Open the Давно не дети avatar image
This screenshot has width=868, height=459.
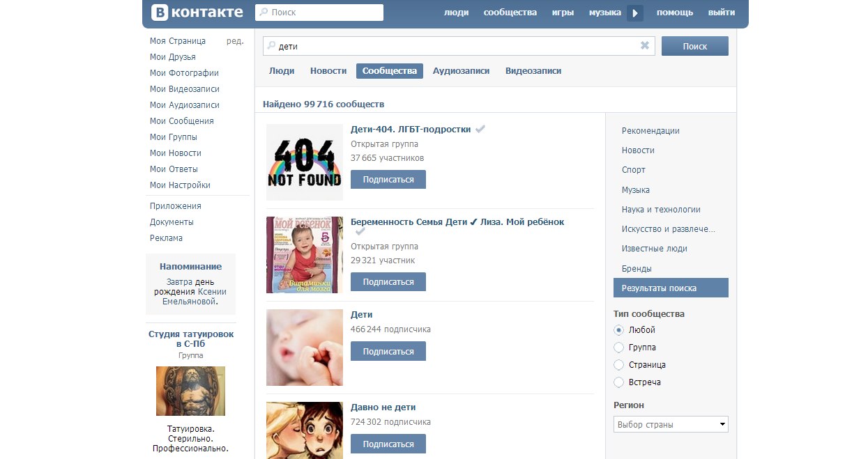click(x=305, y=430)
